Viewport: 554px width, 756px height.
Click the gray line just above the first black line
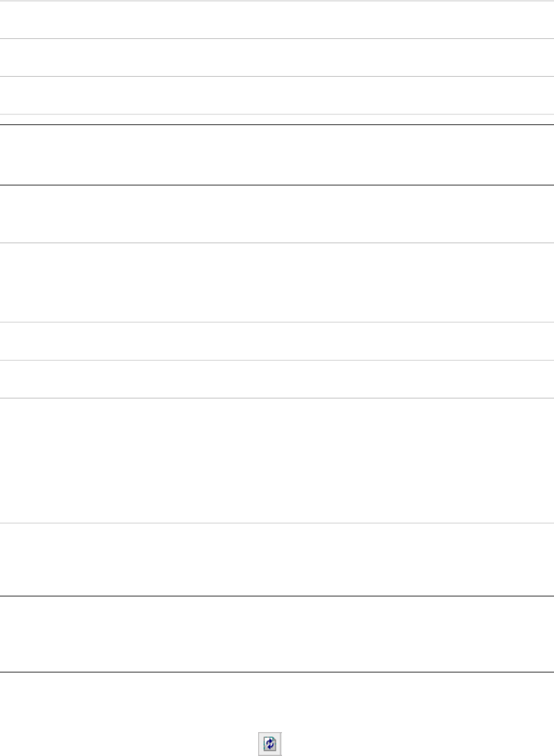click(x=276, y=114)
